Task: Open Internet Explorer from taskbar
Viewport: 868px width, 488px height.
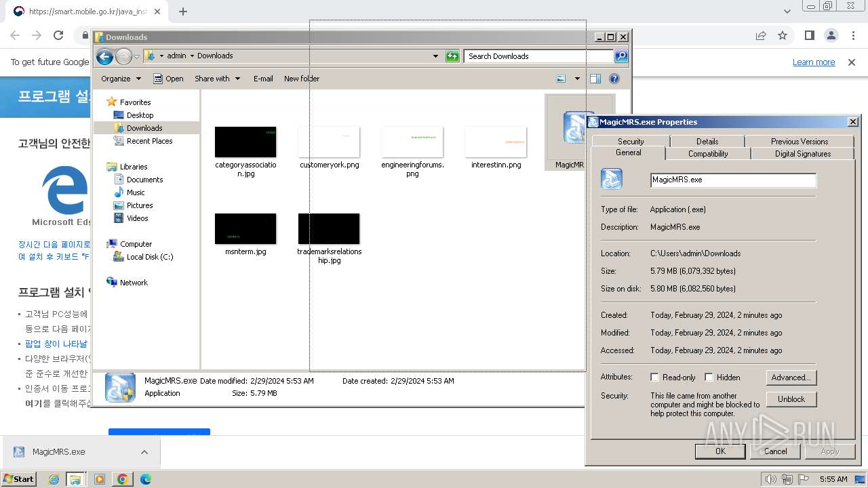Action: (x=54, y=479)
